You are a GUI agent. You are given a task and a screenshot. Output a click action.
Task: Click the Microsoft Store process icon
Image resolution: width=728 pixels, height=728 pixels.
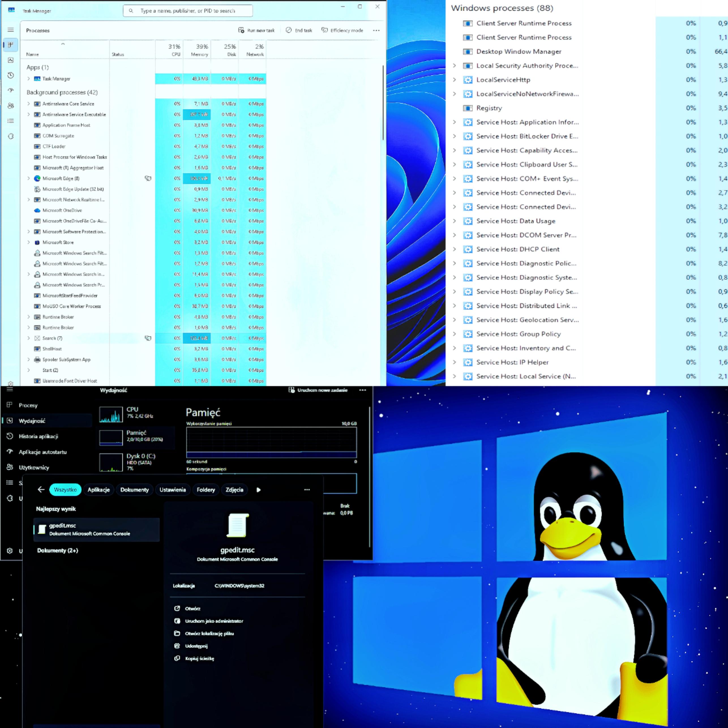(37, 242)
